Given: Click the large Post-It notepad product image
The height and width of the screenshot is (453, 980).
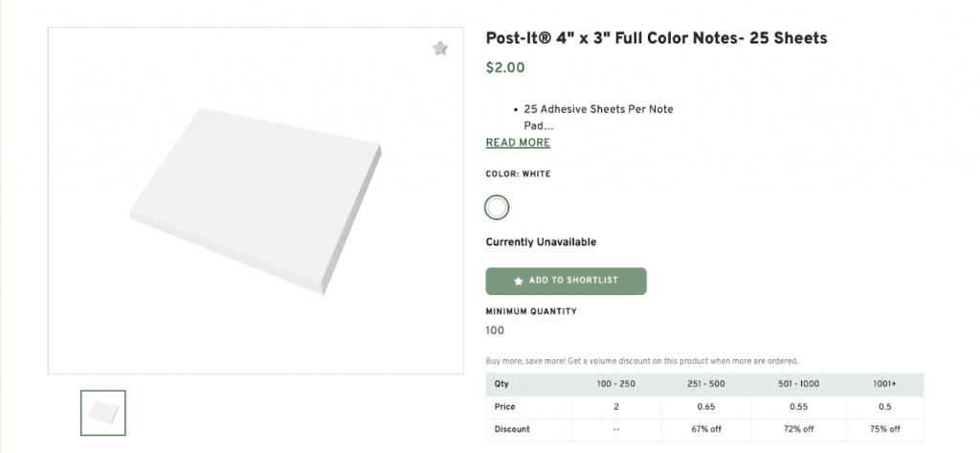Looking at the screenshot, I should (256, 200).
